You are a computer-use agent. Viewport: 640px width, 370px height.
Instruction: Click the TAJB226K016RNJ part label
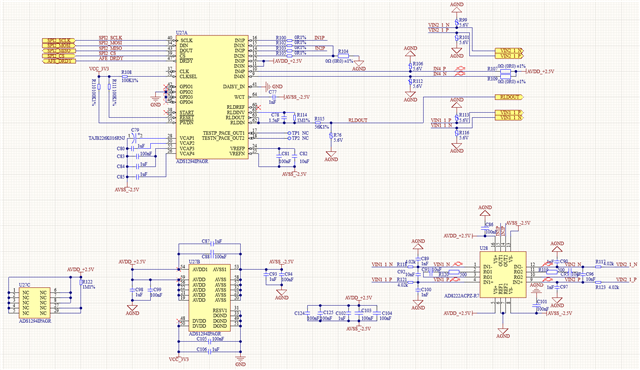(107, 138)
